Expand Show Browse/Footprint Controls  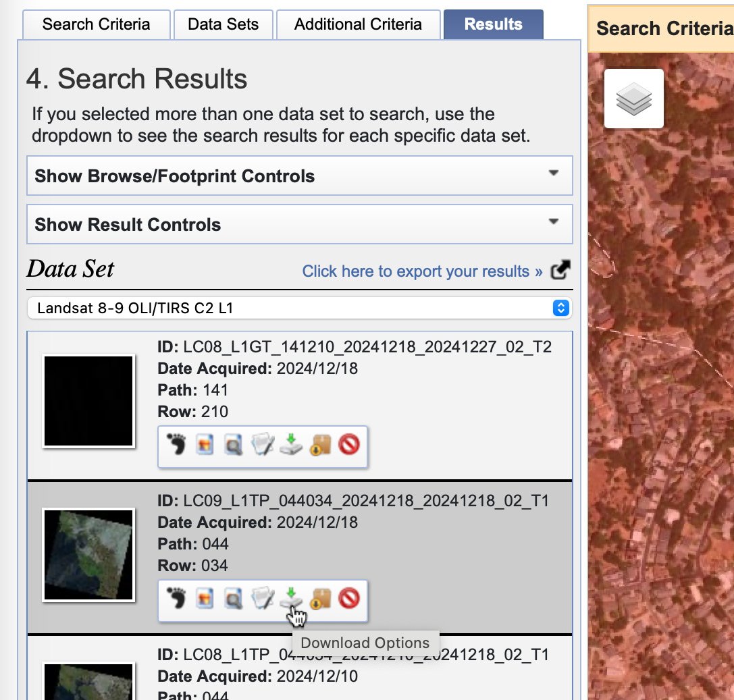pos(300,176)
